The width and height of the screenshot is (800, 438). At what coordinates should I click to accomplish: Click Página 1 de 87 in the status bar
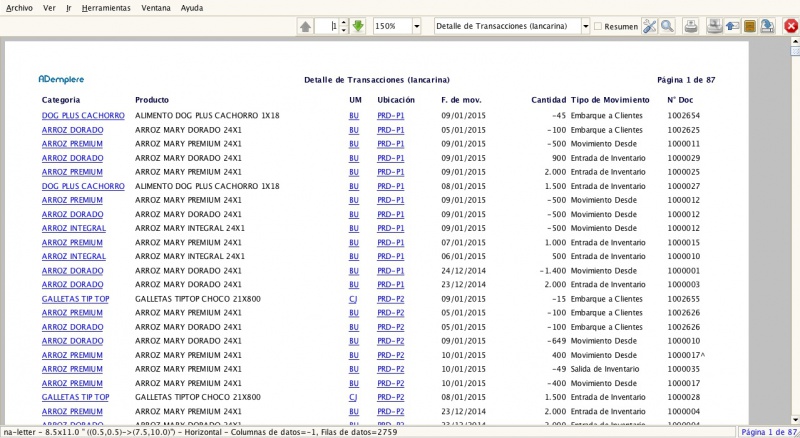769,432
